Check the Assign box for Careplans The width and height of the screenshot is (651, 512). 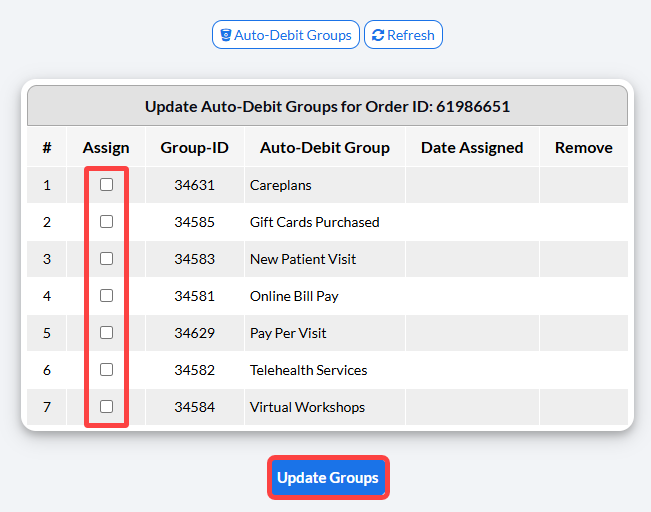pos(106,185)
